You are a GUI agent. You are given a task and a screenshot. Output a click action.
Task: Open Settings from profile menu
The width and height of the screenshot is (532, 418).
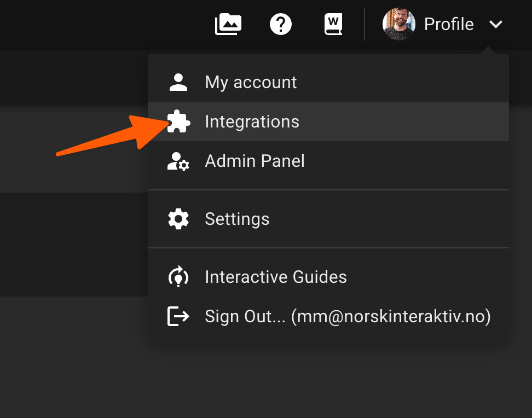click(328, 219)
